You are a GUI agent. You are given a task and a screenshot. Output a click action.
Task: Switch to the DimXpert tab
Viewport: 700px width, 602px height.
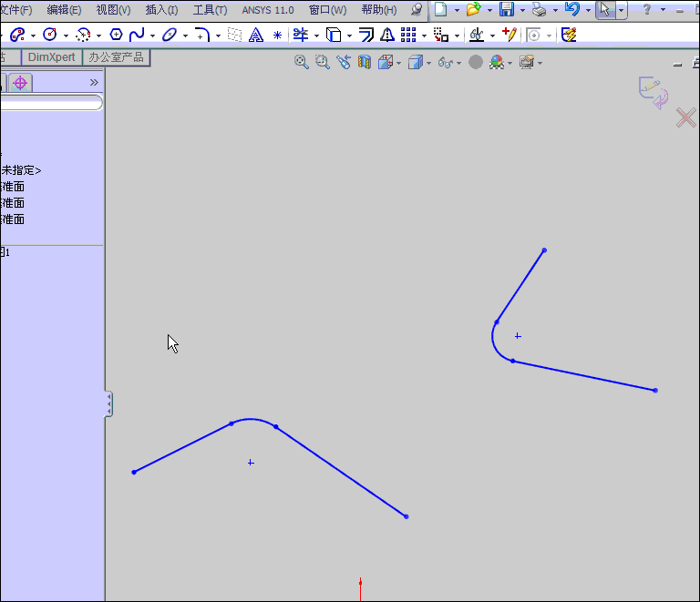tap(51, 57)
